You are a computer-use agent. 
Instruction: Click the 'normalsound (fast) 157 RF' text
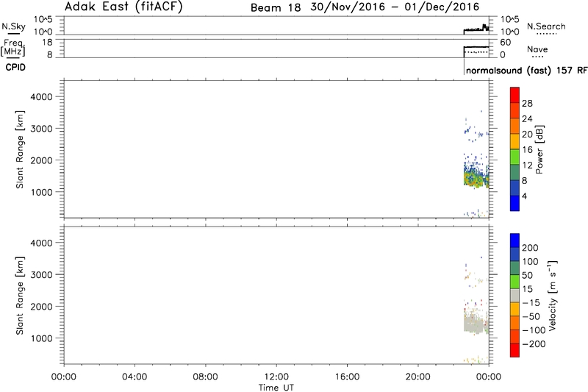click(526, 71)
